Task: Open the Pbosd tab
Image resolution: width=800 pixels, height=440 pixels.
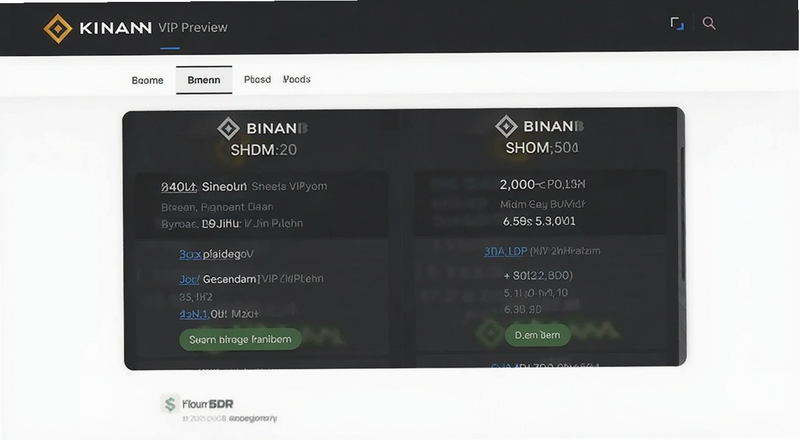Action: [x=257, y=80]
